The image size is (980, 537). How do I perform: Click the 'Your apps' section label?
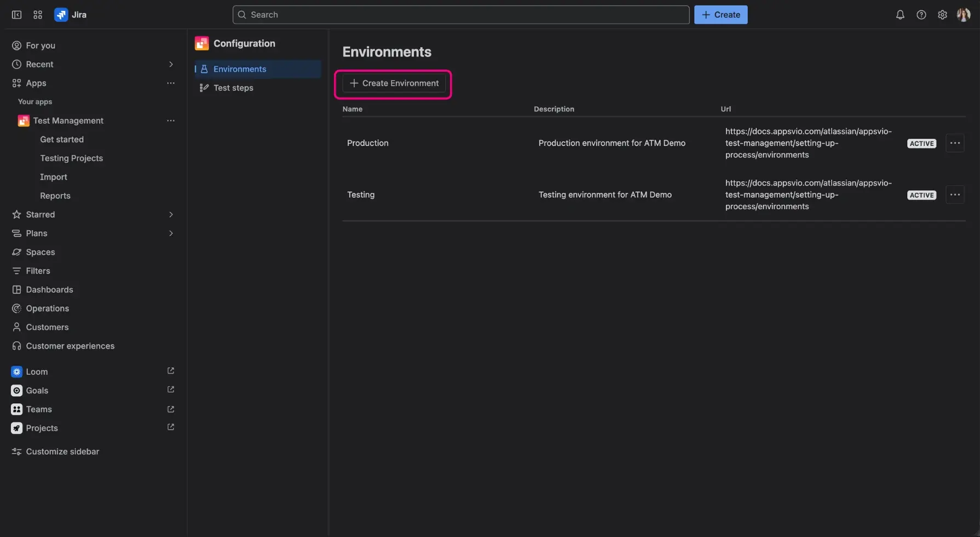tap(35, 102)
